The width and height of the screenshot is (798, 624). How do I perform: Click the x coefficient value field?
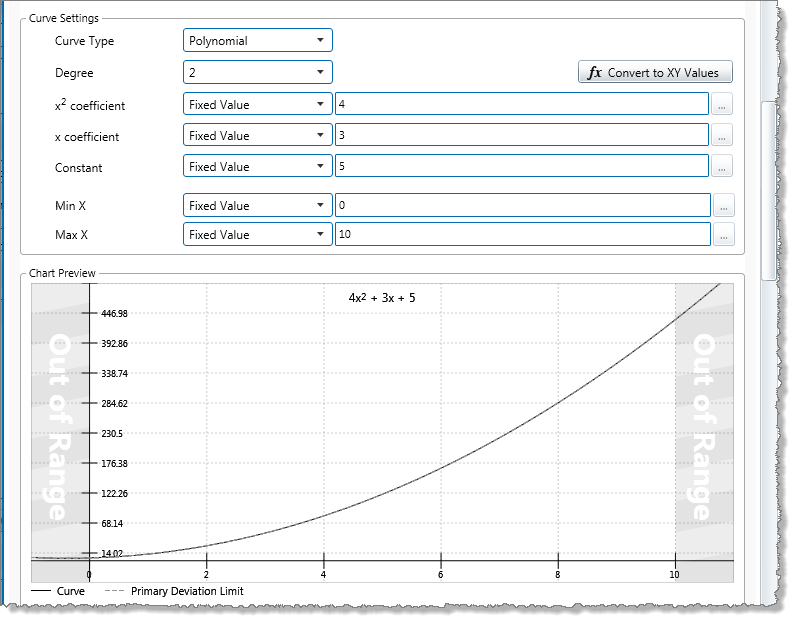pos(521,136)
